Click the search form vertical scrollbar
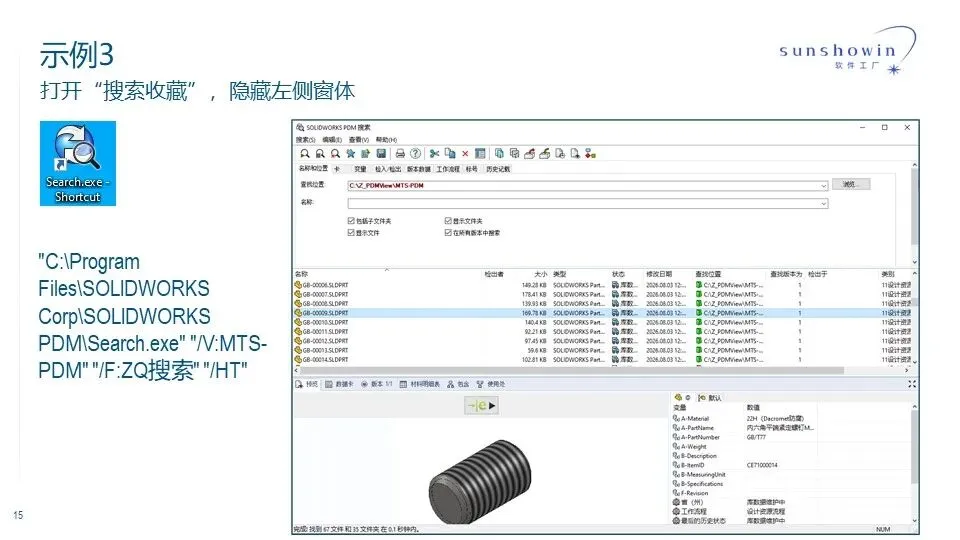This screenshot has height=540, width=960. 914,208
